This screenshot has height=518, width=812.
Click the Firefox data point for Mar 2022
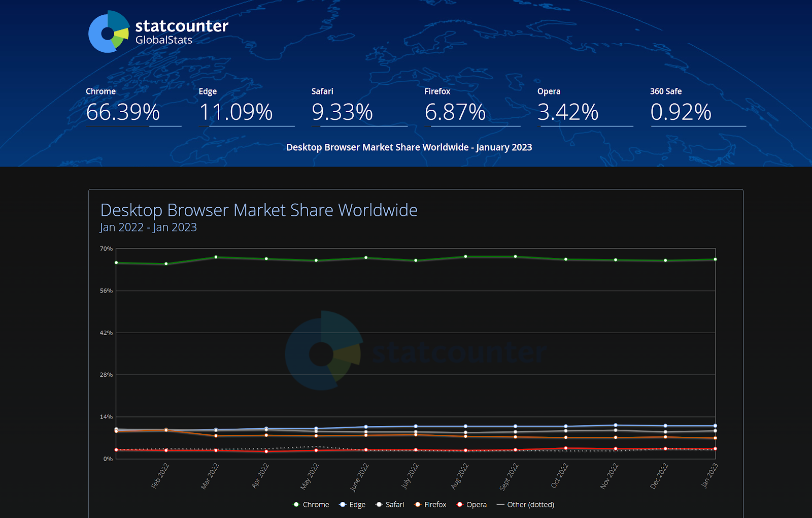click(216, 436)
